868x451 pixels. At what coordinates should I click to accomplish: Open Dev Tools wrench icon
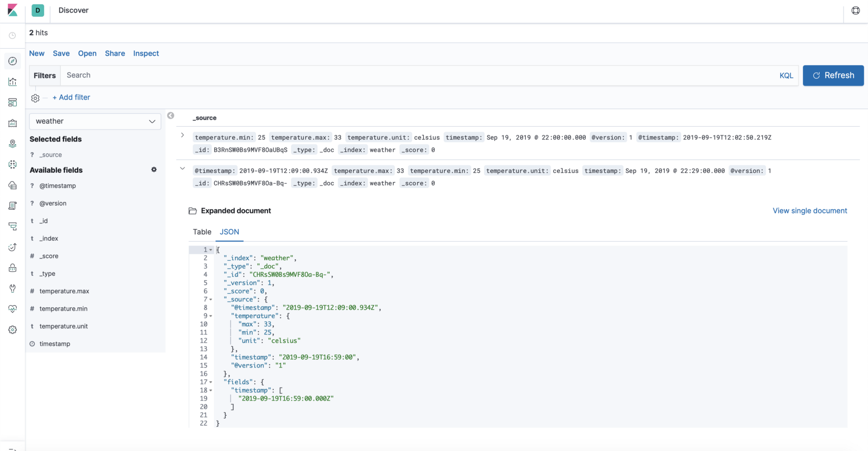pos(12,288)
